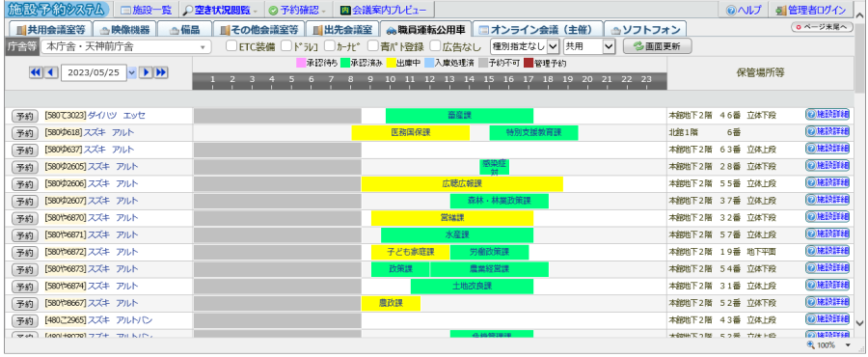Click the date field 2023/05/25
The width and height of the screenshot is (868, 357).
pos(94,72)
